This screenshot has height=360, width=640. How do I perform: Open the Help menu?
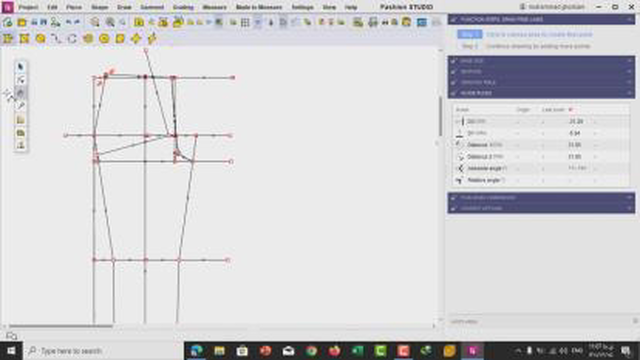(x=351, y=7)
